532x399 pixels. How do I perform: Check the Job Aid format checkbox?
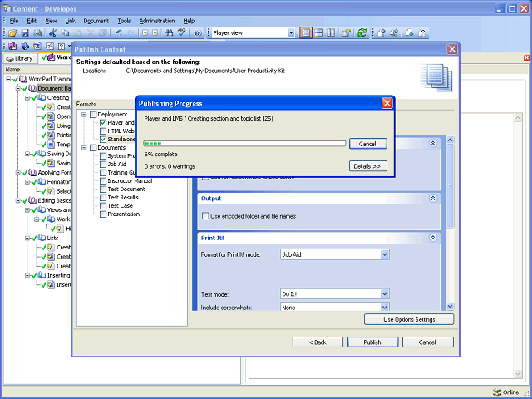[x=103, y=165]
